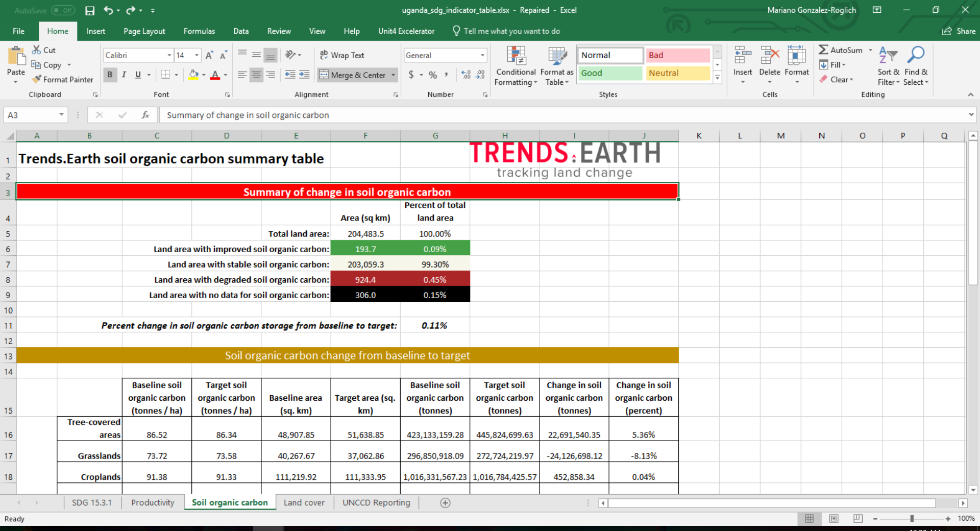Image resolution: width=980 pixels, height=531 pixels.
Task: Expand the General number format dropdown
Action: tap(482, 55)
